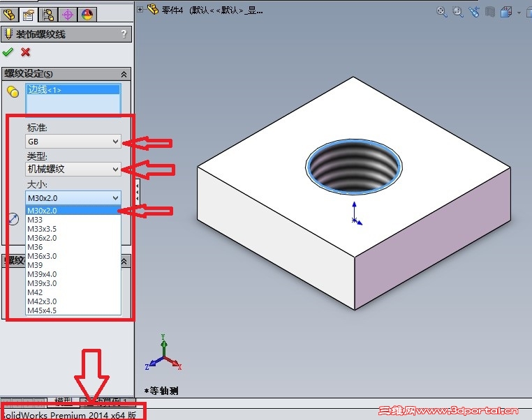
Task: Click the View Orientation cube icon
Action: click(x=506, y=12)
